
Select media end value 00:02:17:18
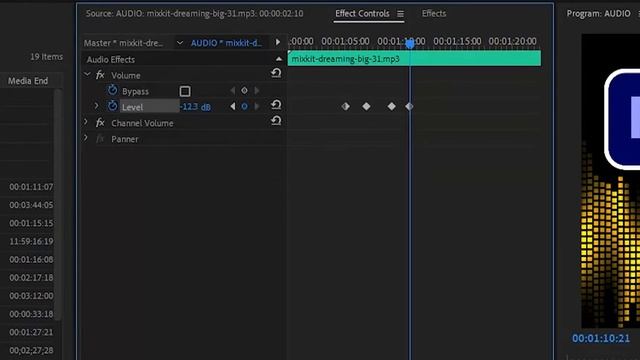31,278
